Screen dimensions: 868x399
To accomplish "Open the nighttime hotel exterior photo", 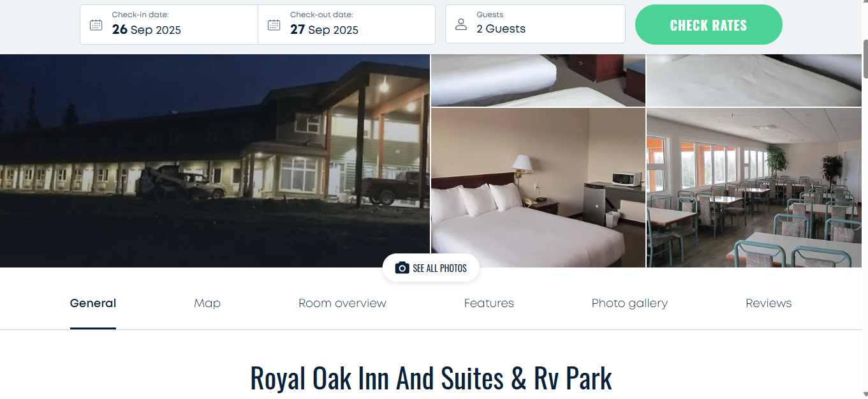I will point(215,161).
